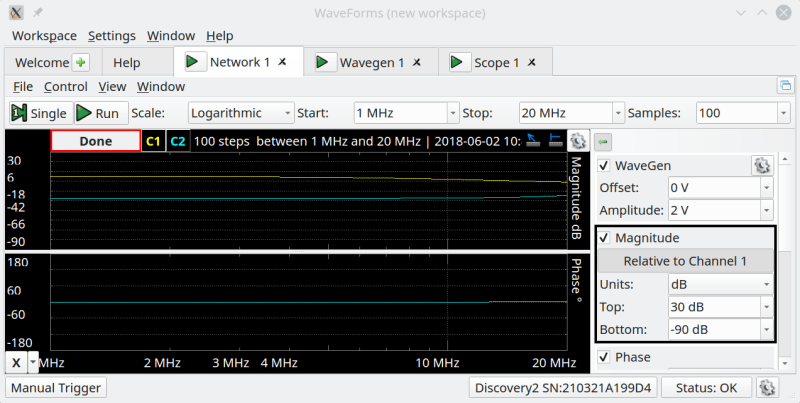Open the WaveGen settings gear
This screenshot has width=800, height=403.
pos(761,165)
